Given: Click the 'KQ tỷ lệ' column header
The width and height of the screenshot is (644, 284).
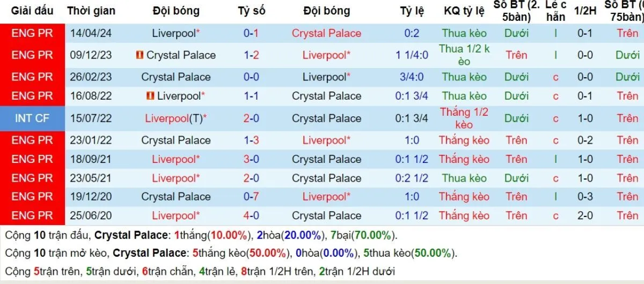Looking at the screenshot, I should pos(464,11).
